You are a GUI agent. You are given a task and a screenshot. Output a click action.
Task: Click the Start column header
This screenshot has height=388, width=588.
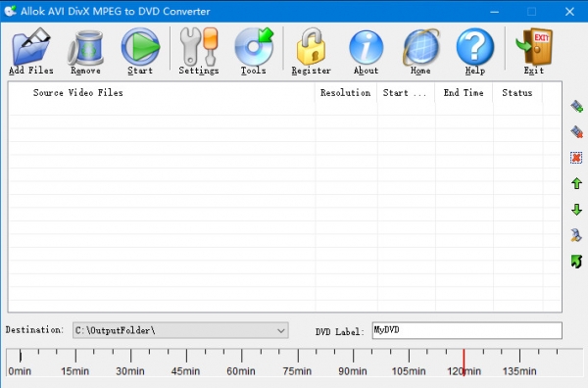pos(406,93)
